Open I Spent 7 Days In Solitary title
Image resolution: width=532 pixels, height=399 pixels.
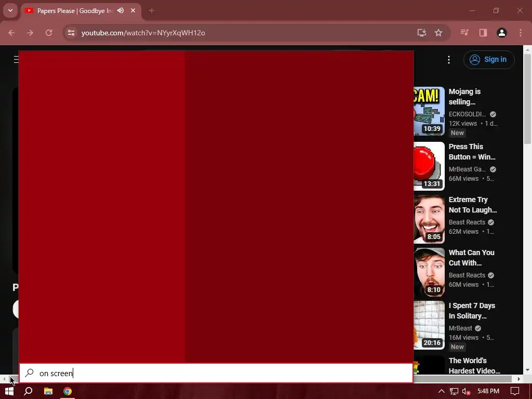[x=472, y=311]
